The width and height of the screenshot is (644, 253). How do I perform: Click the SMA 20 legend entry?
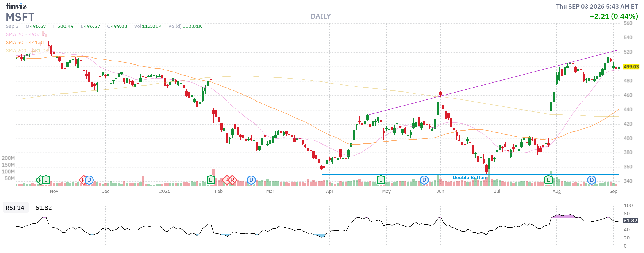pos(25,34)
